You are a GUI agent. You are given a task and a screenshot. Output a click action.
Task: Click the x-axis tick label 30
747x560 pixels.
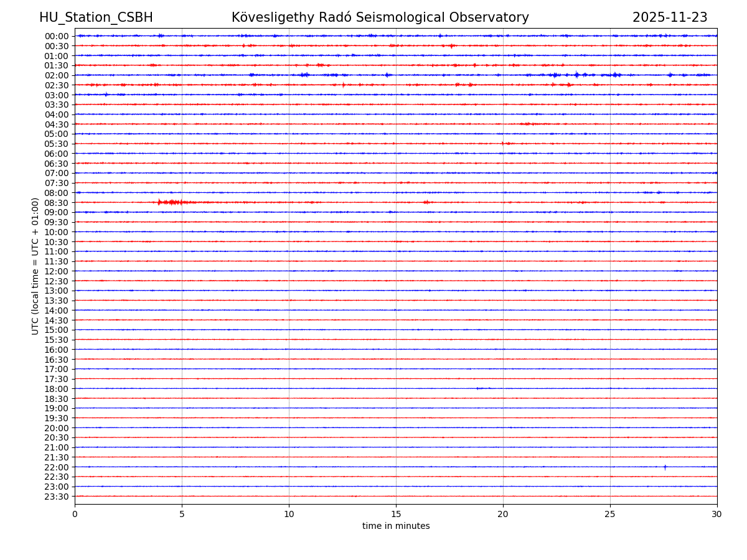coord(717,515)
